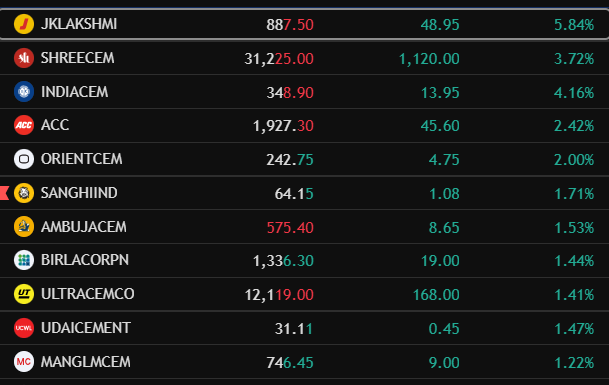Viewport: 609px width, 385px height.
Task: Click the change value 168.00
Action: coord(436,295)
